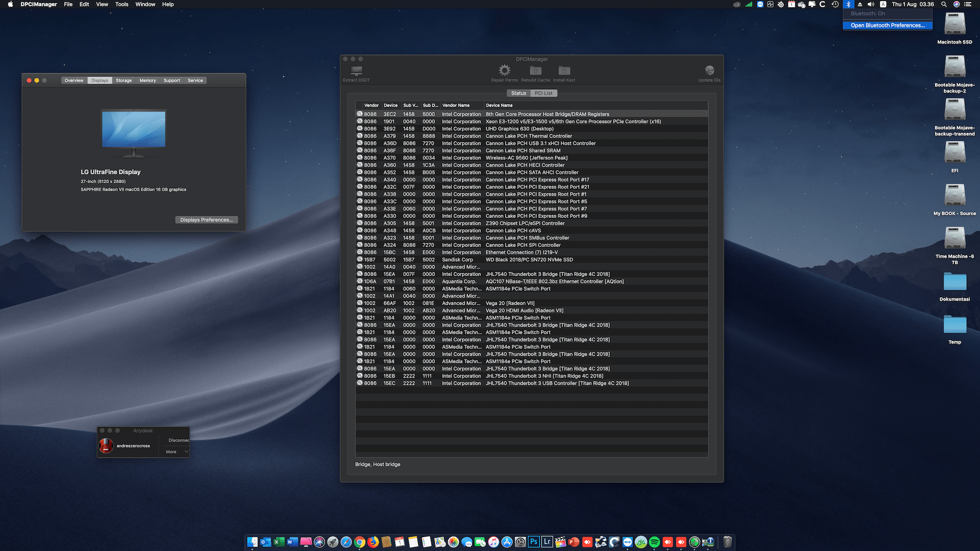The width and height of the screenshot is (980, 551).
Task: Select the Ethernet Connection (7) I219-V row
Action: (531, 253)
